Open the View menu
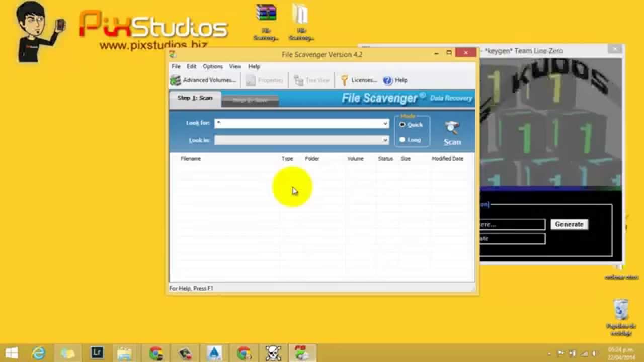The image size is (644, 362). [x=235, y=66]
